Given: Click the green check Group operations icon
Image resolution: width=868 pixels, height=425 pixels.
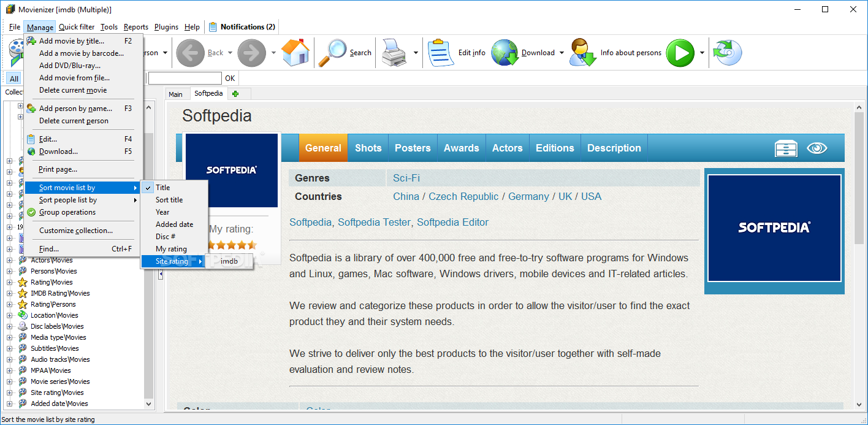Looking at the screenshot, I should pos(31,212).
